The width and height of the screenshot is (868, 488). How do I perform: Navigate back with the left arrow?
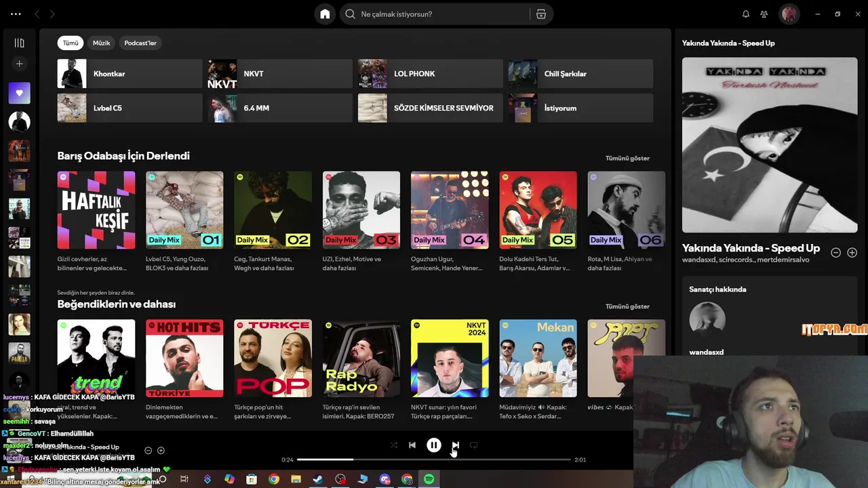37,14
